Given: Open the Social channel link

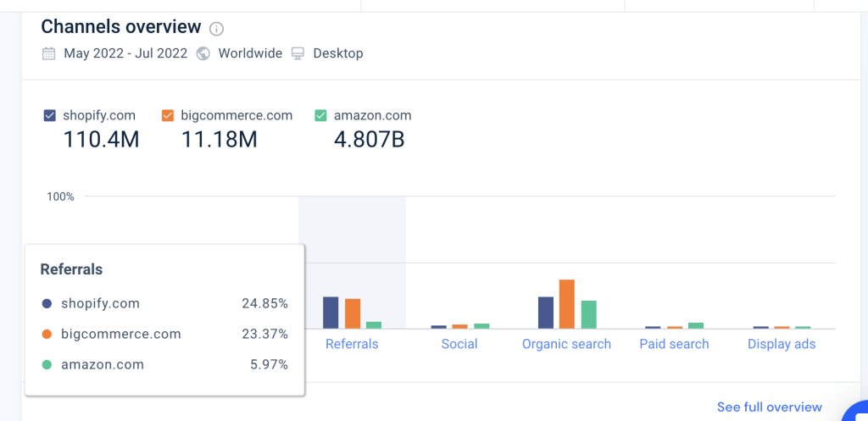Looking at the screenshot, I should [459, 344].
